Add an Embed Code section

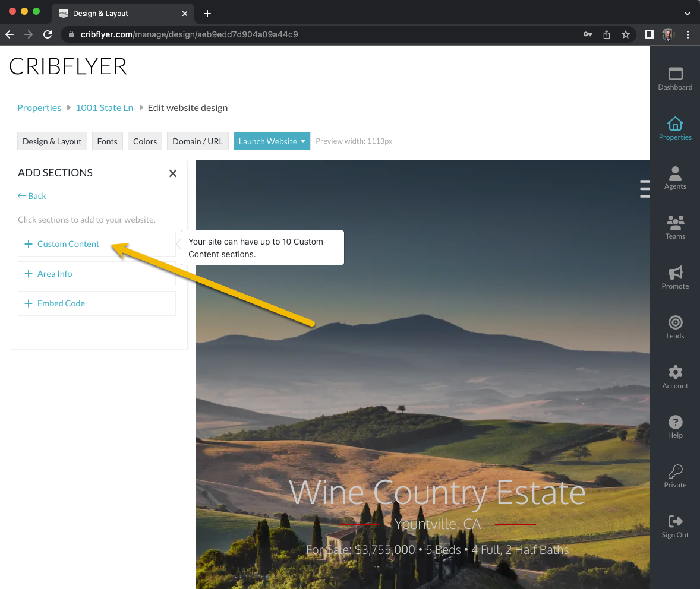pyautogui.click(x=96, y=303)
